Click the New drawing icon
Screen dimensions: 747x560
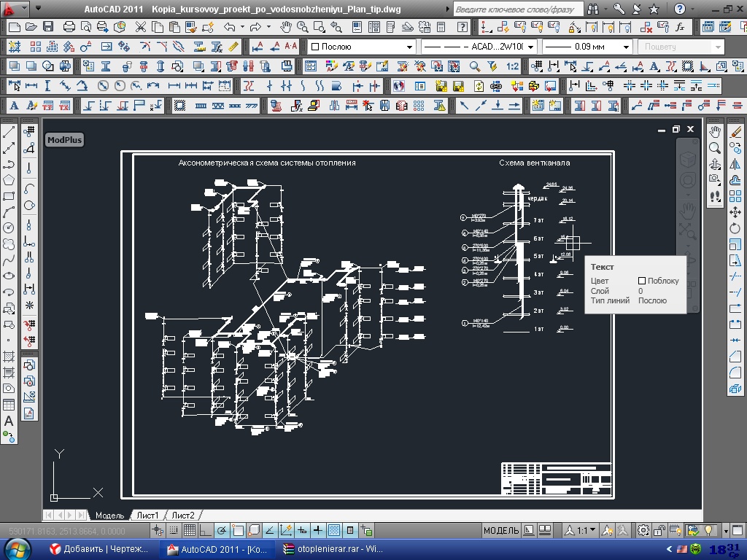pos(15,27)
